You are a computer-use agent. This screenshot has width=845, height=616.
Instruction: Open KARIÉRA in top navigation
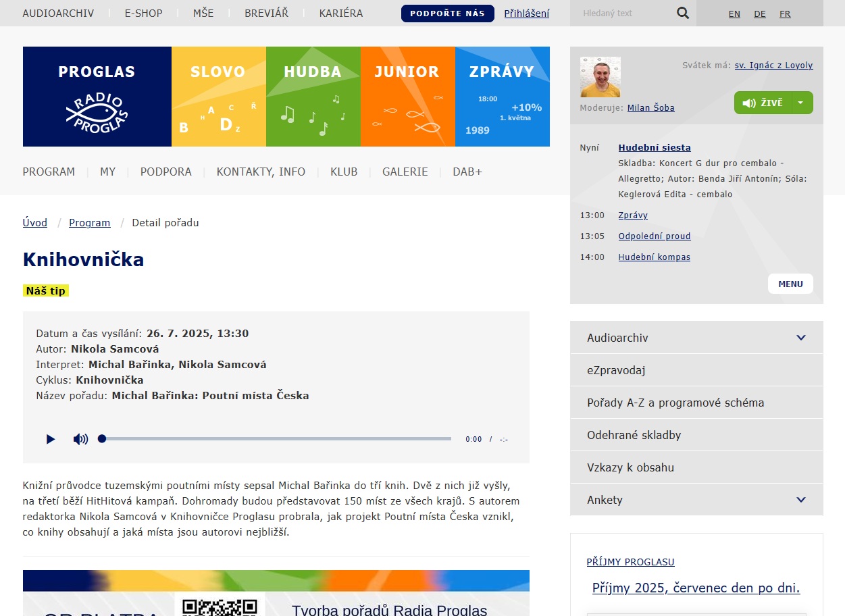pos(341,14)
